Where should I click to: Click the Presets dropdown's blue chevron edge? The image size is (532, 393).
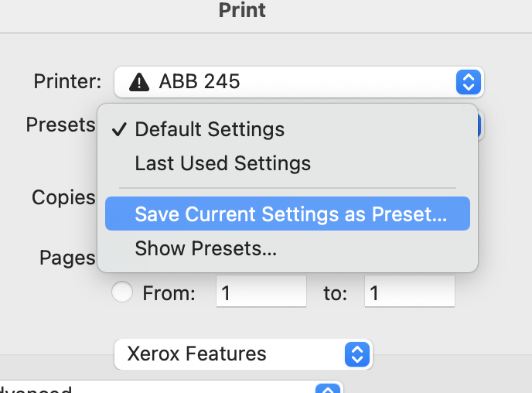coord(480,126)
